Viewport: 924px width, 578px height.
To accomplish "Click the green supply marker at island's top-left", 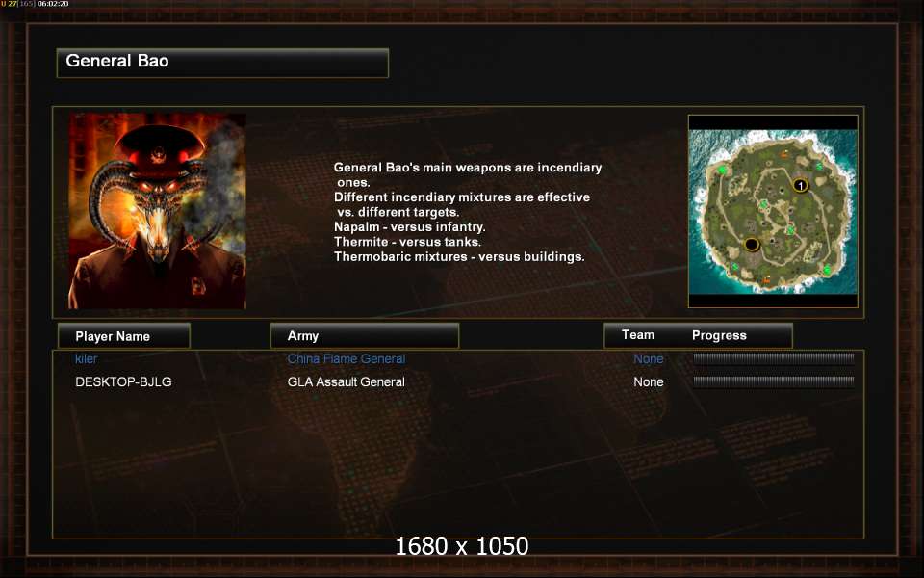I will coord(722,170).
